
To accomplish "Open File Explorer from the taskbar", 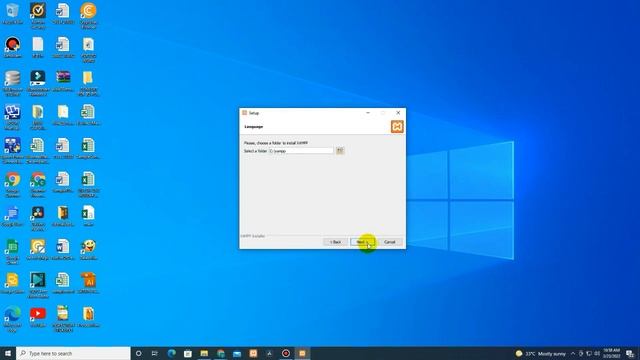I will (x=204, y=353).
